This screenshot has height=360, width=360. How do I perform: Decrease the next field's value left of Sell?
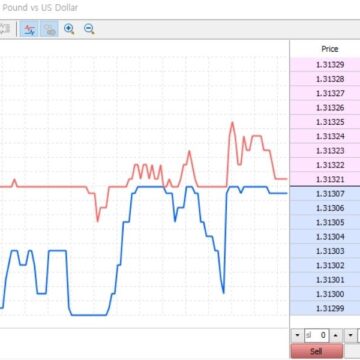point(350,336)
